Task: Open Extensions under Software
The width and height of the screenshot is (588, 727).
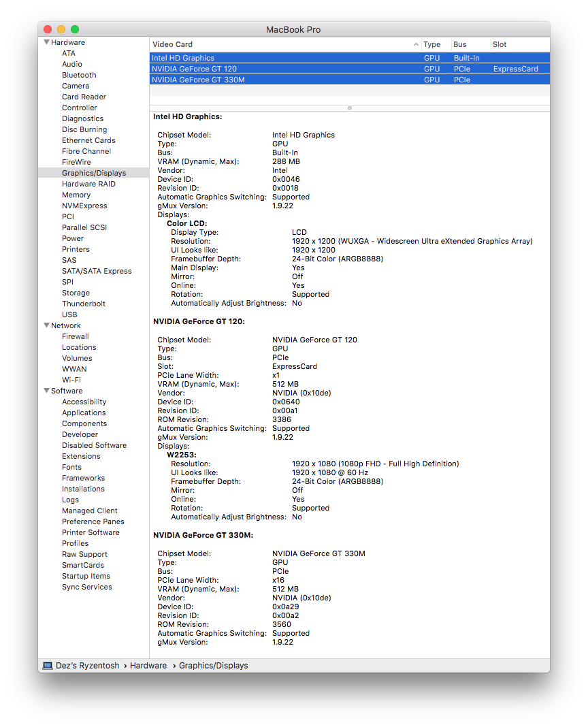Action: click(x=81, y=456)
